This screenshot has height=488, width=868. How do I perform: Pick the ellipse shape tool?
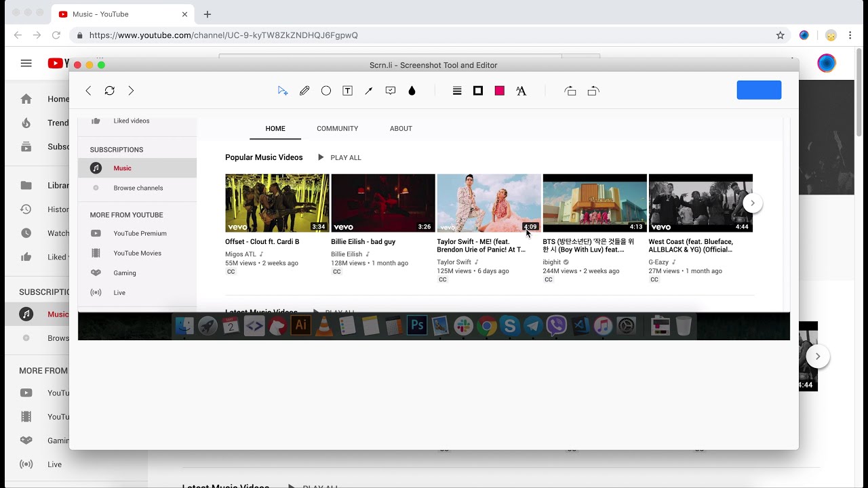[326, 91]
